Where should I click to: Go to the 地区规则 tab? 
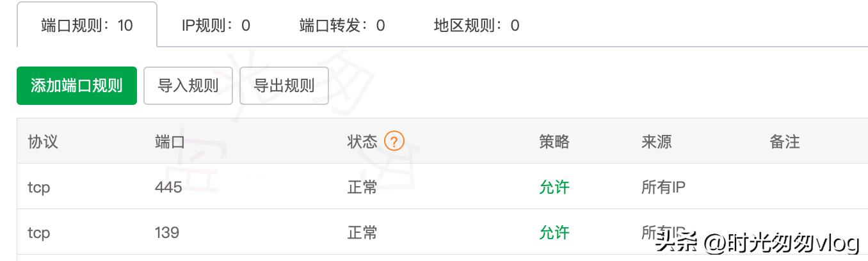pyautogui.click(x=476, y=26)
